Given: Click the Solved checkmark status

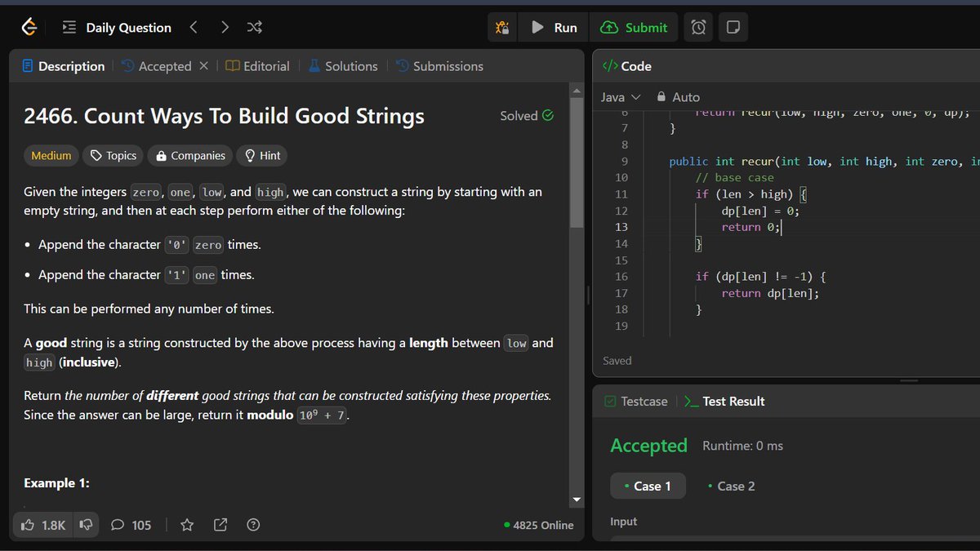Looking at the screenshot, I should 527,116.
